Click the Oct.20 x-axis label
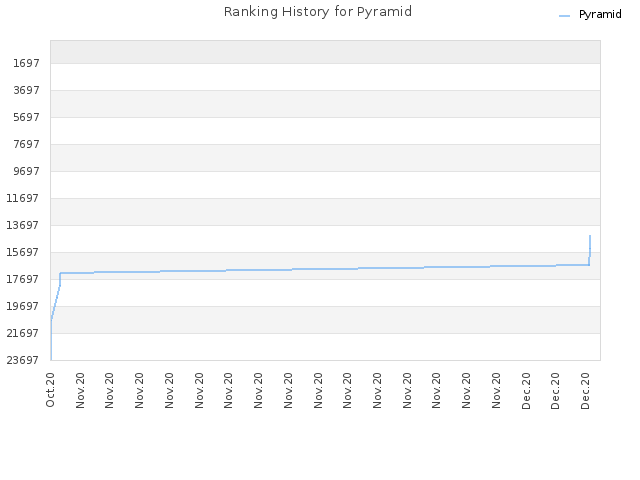Image resolution: width=640 pixels, height=480 pixels. (x=50, y=390)
